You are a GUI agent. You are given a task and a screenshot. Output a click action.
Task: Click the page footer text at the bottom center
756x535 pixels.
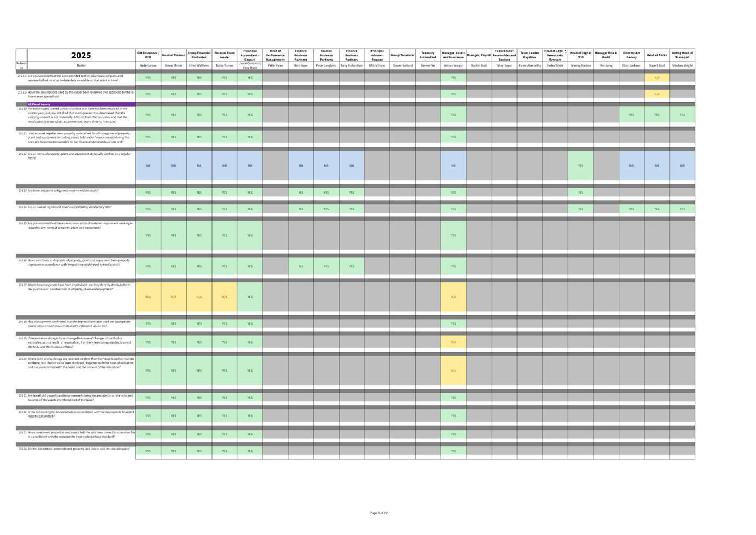[x=379, y=513]
